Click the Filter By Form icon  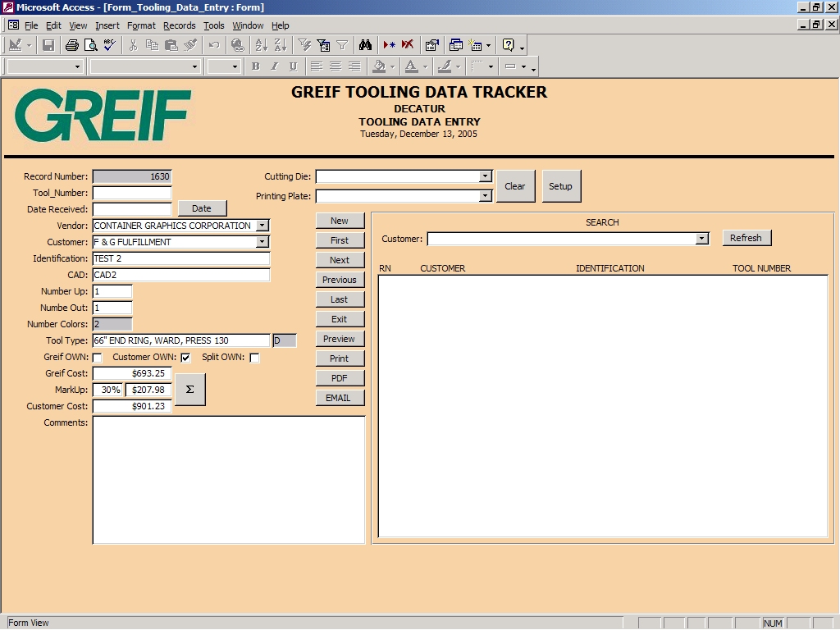point(323,46)
